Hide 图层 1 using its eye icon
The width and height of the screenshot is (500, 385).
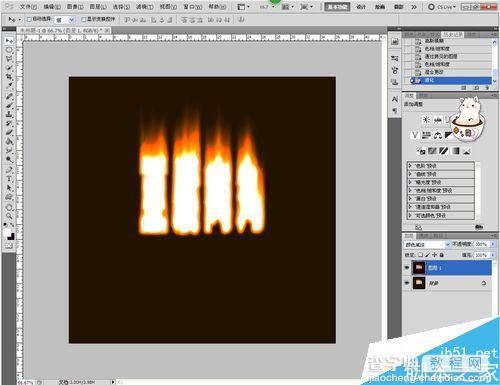pos(407,268)
